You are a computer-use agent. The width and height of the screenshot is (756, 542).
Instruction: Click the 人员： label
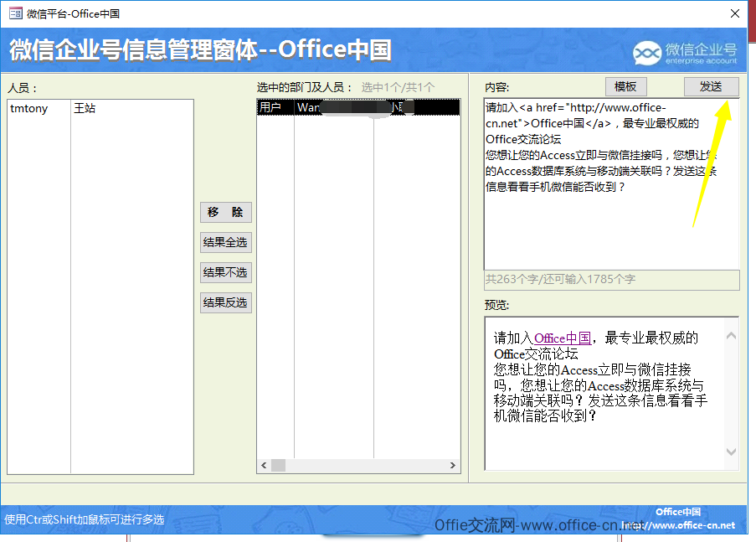pyautogui.click(x=22, y=88)
